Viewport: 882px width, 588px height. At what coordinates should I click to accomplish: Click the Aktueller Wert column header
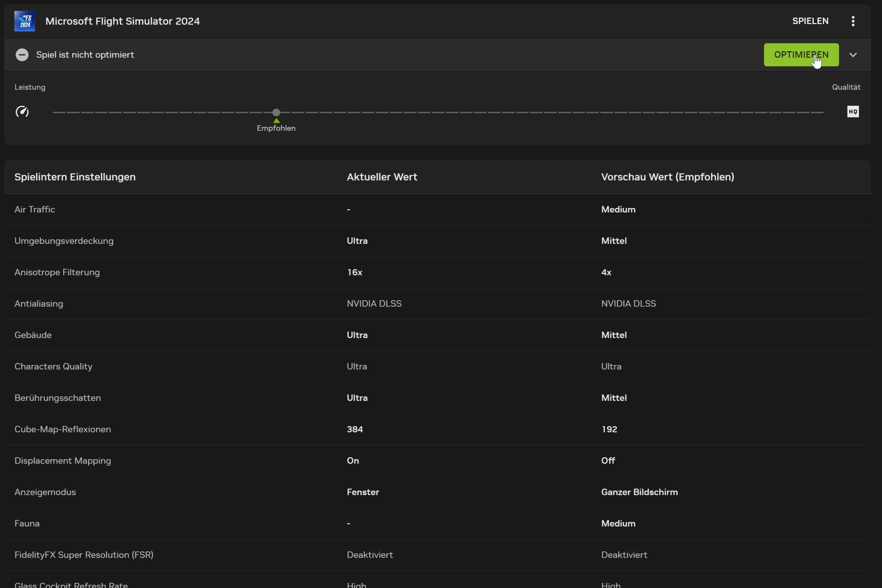[x=382, y=177]
